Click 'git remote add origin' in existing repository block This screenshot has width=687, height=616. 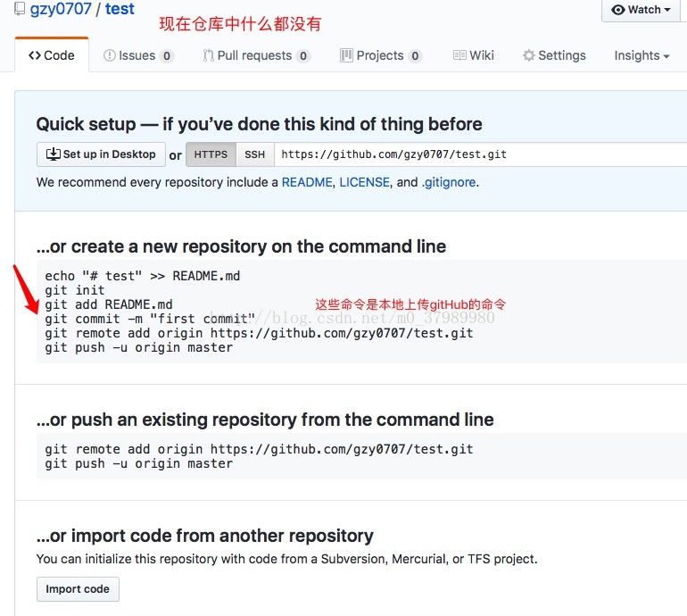click(259, 449)
